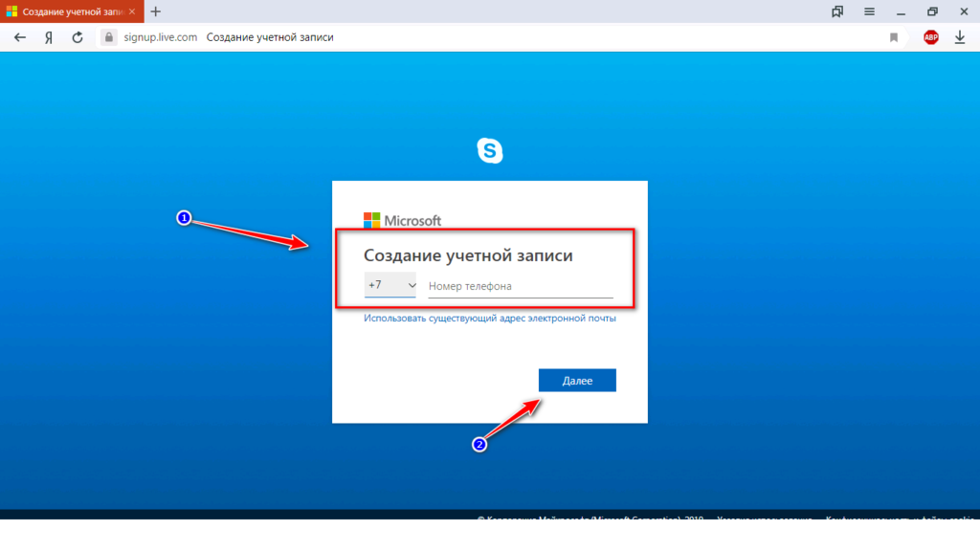The image size is (980, 551).
Task: Click the Microsoft logo in the form
Action: pos(402,220)
